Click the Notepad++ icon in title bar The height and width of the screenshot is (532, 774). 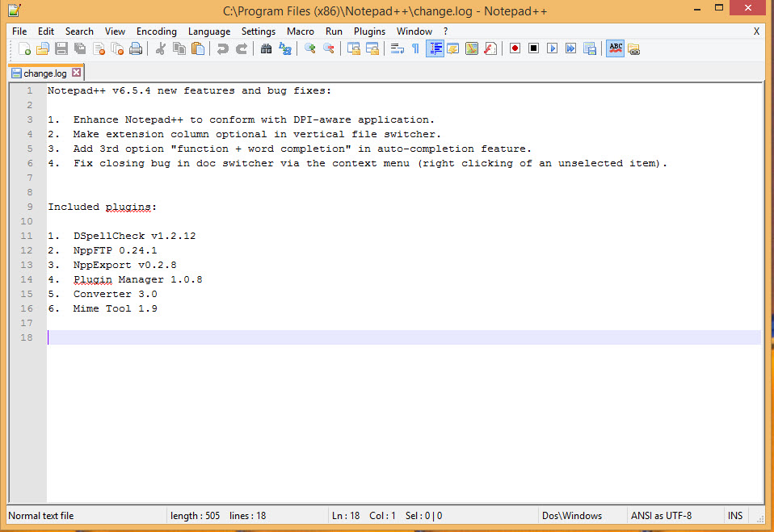pyautogui.click(x=14, y=10)
